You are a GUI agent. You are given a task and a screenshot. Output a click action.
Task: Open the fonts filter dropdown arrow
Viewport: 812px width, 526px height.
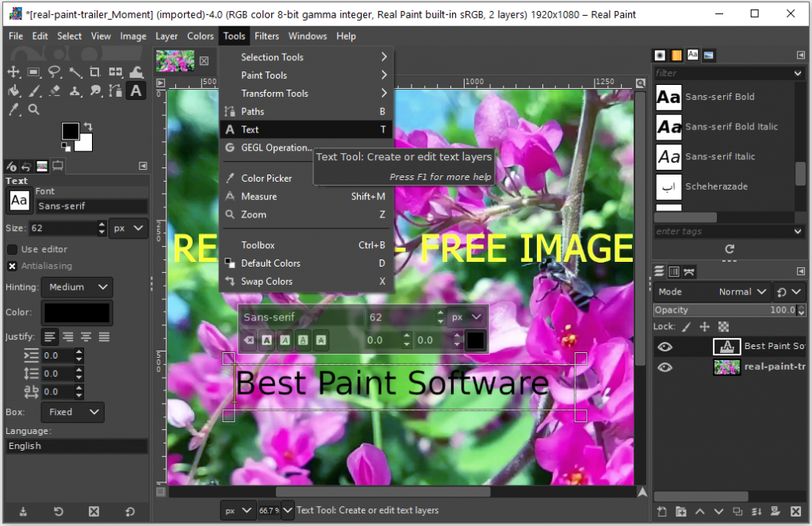(x=798, y=73)
